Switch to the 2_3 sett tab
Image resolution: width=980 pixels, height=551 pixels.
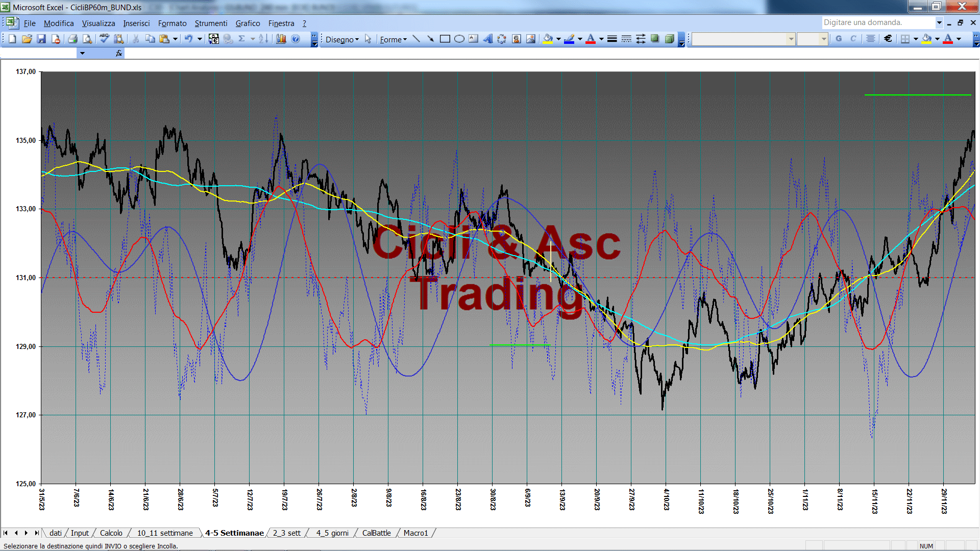coord(286,533)
